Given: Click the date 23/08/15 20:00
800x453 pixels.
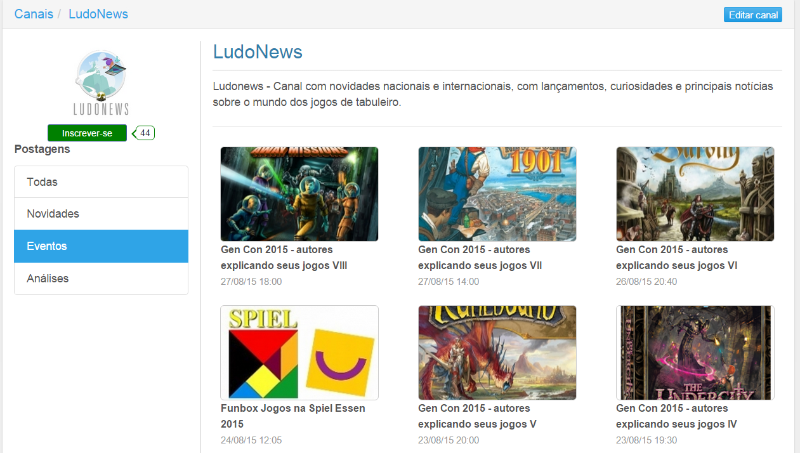Looking at the screenshot, I should pyautogui.click(x=448, y=440).
